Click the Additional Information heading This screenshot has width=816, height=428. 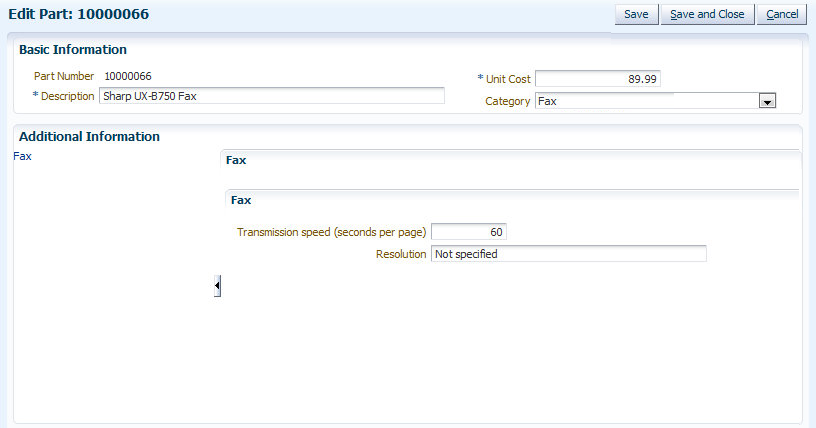[90, 136]
